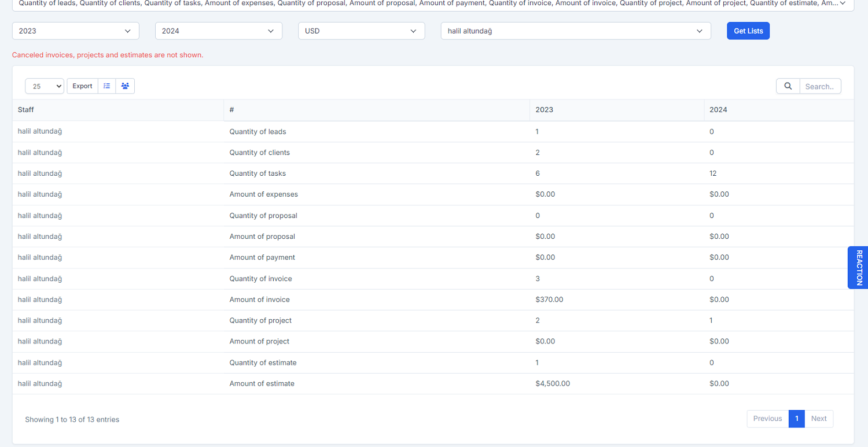Select the Amount of project row label

[x=259, y=341]
